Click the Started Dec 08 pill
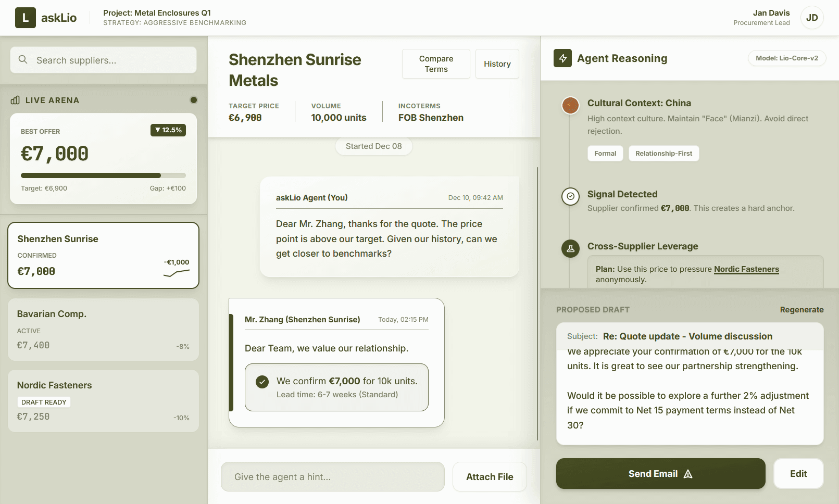839x504 pixels. [x=374, y=146]
